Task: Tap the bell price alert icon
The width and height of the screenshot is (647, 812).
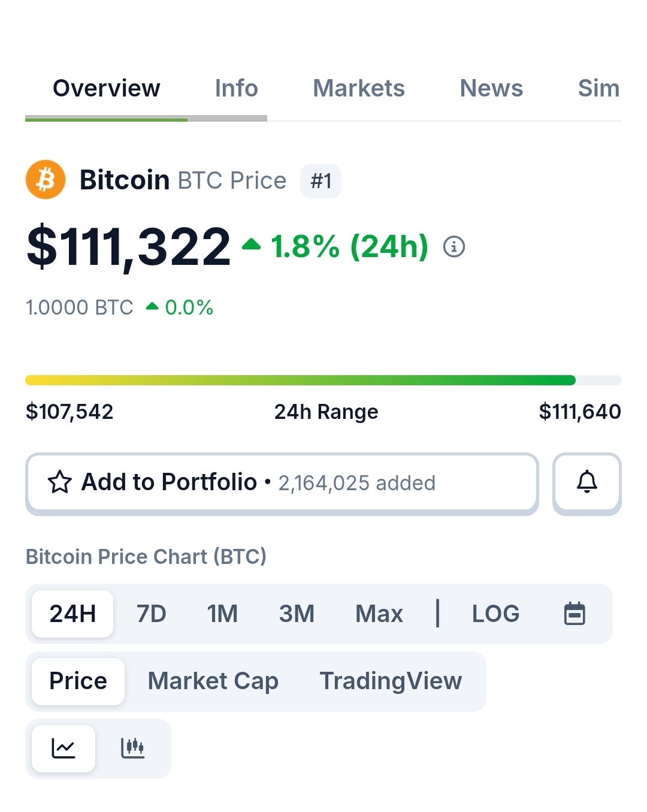Action: coord(587,483)
